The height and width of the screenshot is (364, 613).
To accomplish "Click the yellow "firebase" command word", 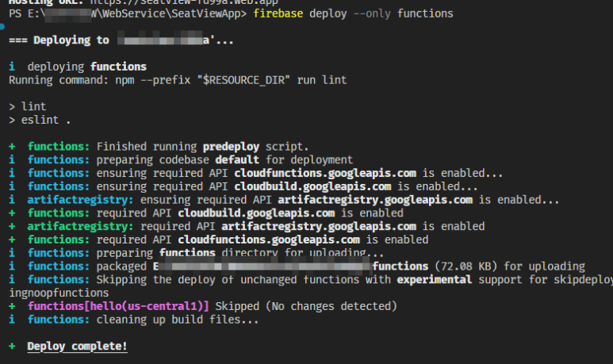I will pyautogui.click(x=278, y=13).
